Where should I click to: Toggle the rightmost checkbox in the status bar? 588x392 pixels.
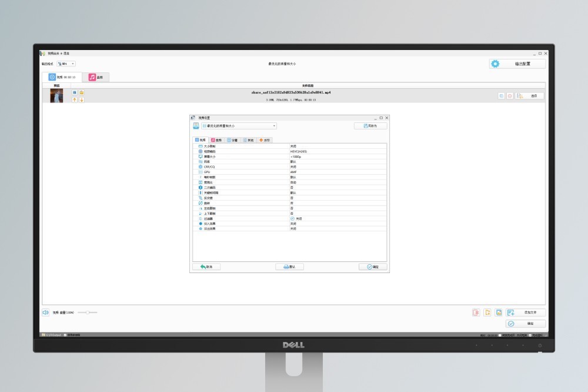[529, 335]
